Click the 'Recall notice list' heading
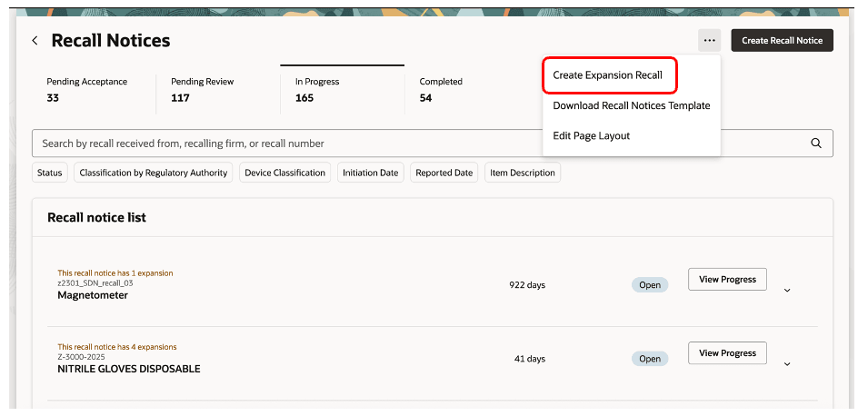Screen dimensions: 868x416 (x=97, y=217)
